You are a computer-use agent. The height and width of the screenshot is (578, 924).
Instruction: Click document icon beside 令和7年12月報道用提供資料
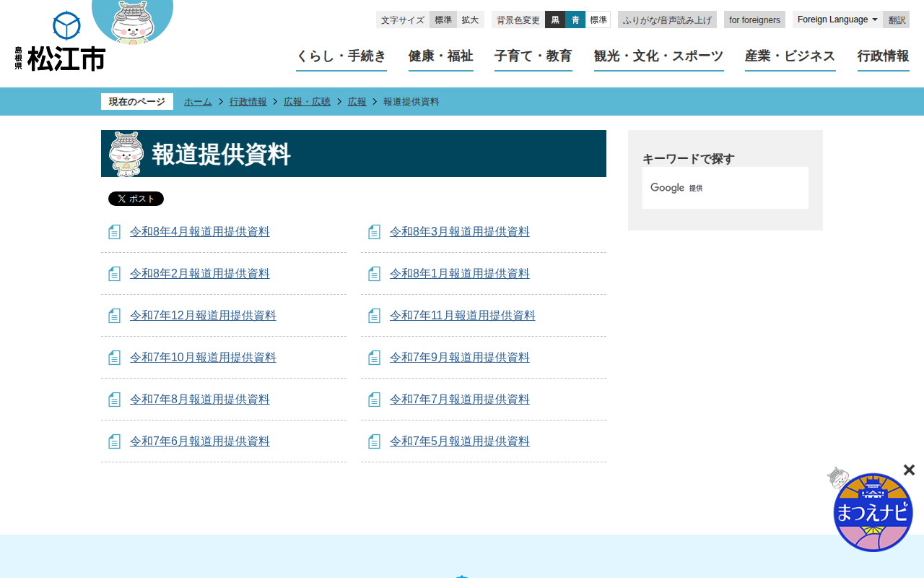(x=114, y=316)
